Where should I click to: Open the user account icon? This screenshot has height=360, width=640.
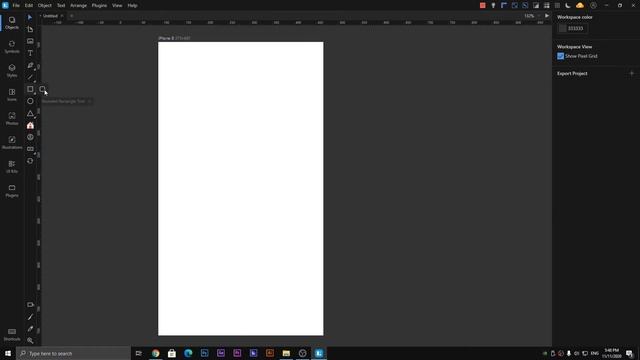pos(593,5)
